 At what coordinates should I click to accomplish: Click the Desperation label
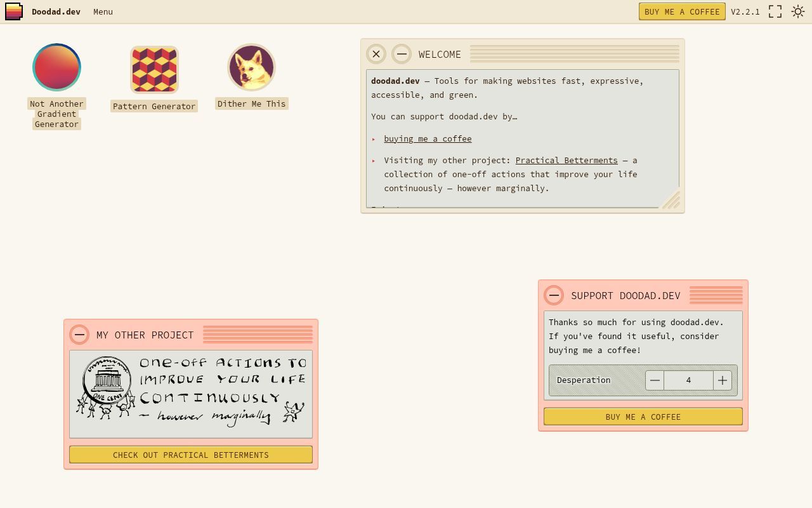click(584, 380)
